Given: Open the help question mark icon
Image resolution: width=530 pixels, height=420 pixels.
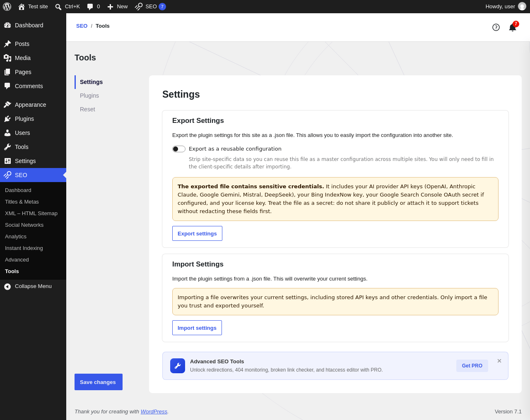Looking at the screenshot, I should [496, 27].
